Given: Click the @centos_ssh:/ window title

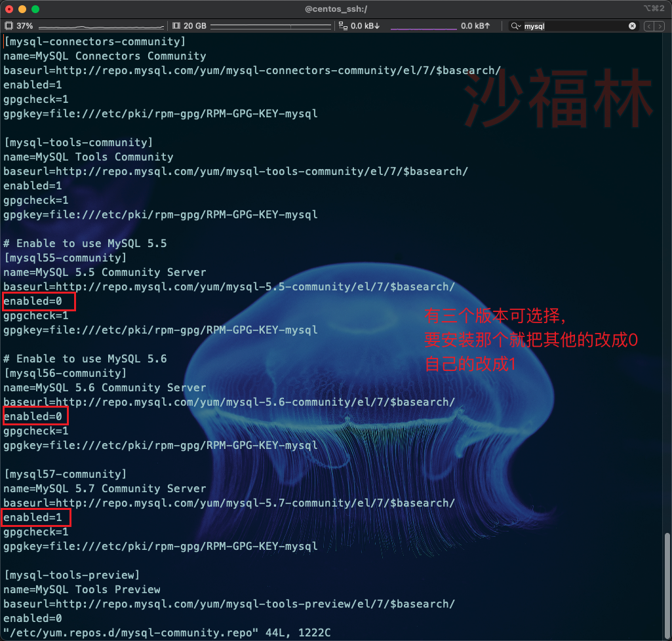Looking at the screenshot, I should click(x=336, y=9).
